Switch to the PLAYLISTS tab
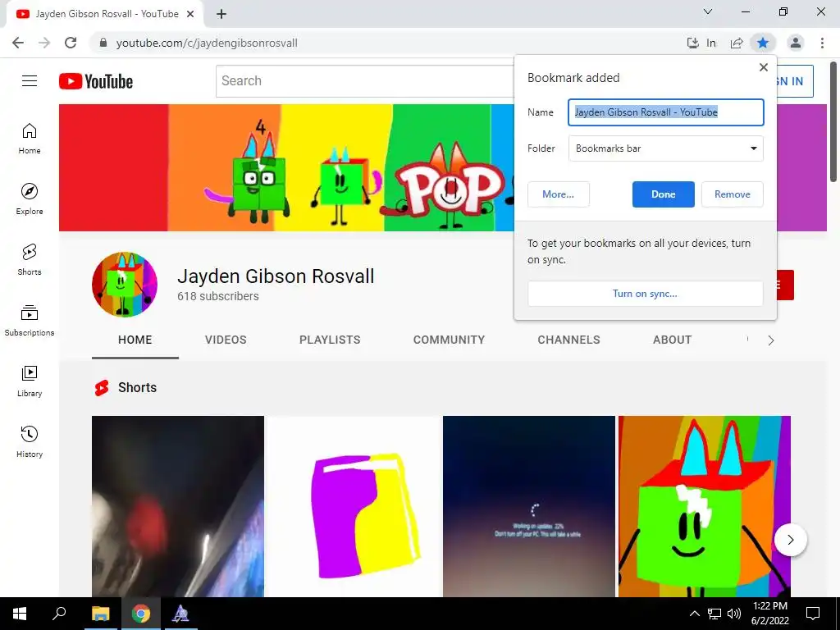Screen dimensions: 840x630 click(x=330, y=340)
